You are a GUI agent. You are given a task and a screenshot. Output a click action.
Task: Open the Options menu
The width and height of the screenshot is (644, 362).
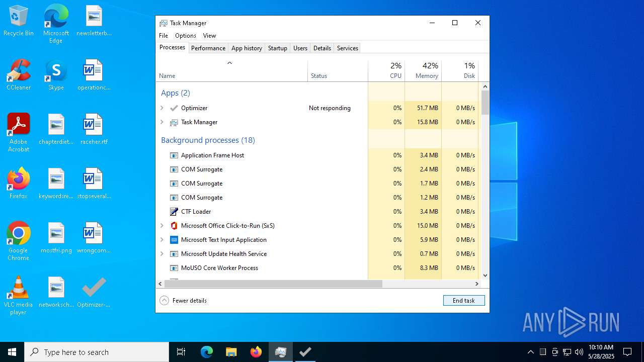[x=186, y=36]
